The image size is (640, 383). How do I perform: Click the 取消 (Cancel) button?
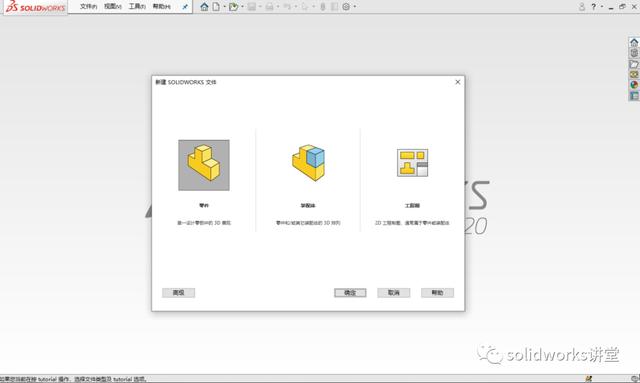(393, 293)
